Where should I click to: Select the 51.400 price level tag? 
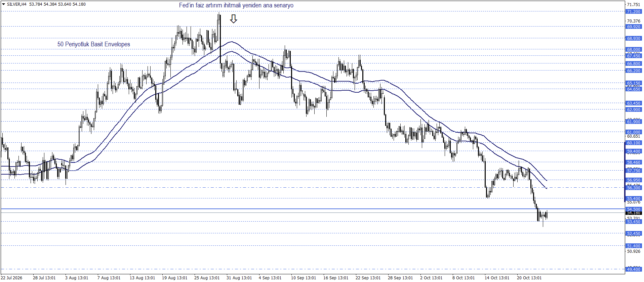click(x=634, y=246)
